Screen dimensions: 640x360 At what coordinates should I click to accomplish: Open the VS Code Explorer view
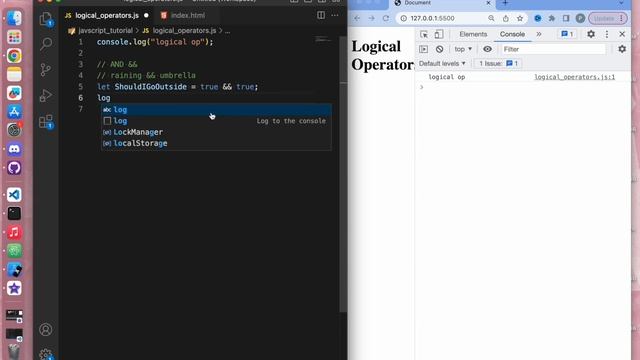(46, 19)
